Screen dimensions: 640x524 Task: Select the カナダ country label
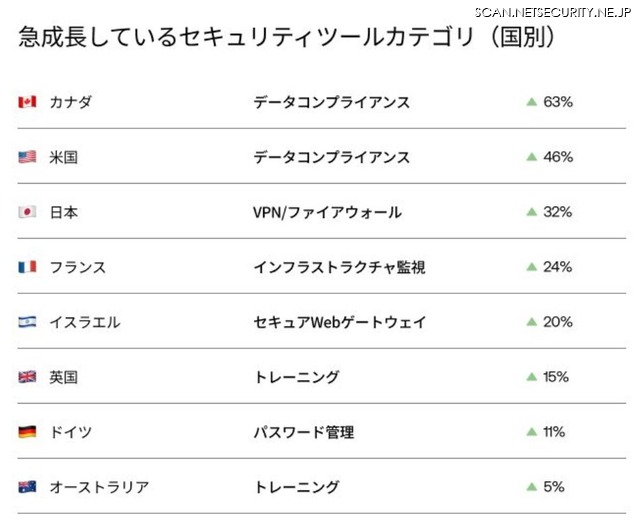pyautogui.click(x=70, y=102)
